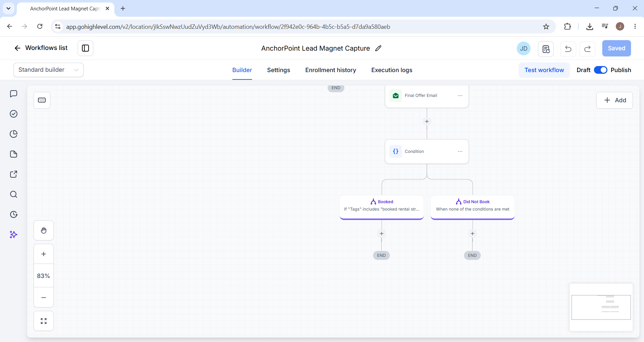Bookmark this page with star icon
This screenshot has height=342, width=644.
546,26
